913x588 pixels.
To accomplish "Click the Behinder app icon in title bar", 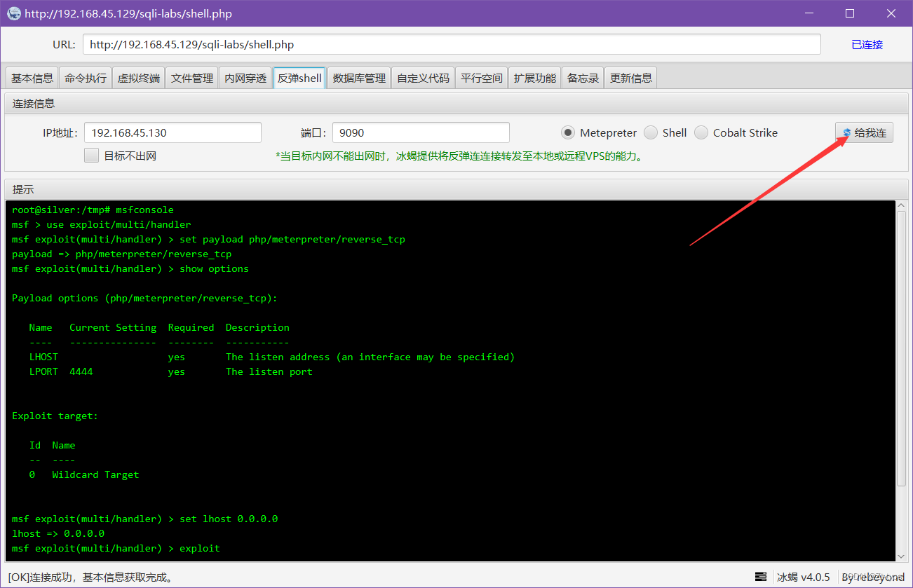I will 13,13.
